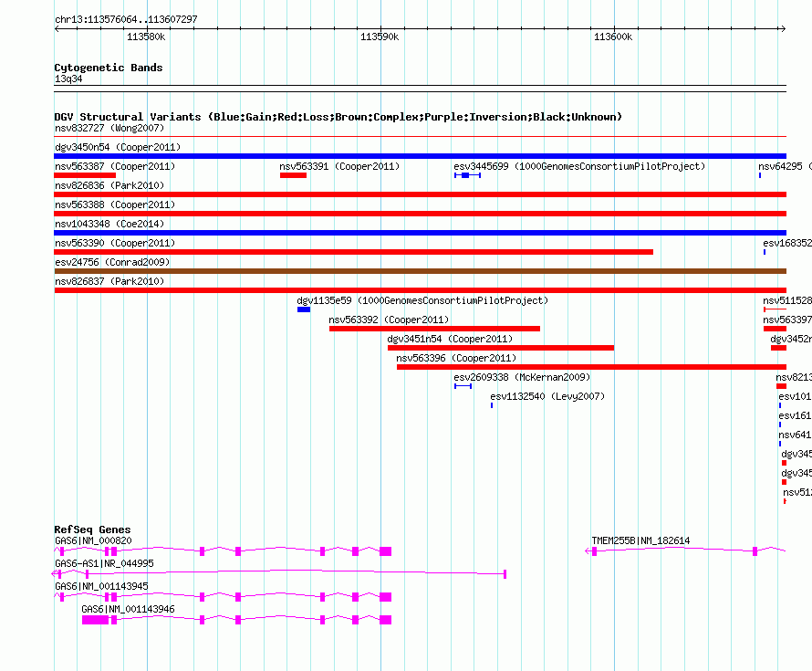This screenshot has width=812, height=671.
Task: Click the esv1132540 small blue tick mark
Action: click(x=492, y=405)
